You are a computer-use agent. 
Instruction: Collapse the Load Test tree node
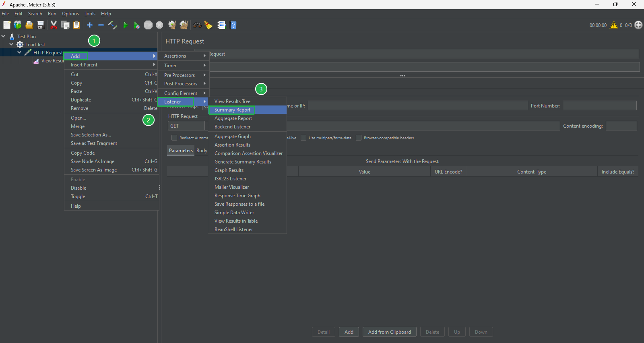click(11, 44)
